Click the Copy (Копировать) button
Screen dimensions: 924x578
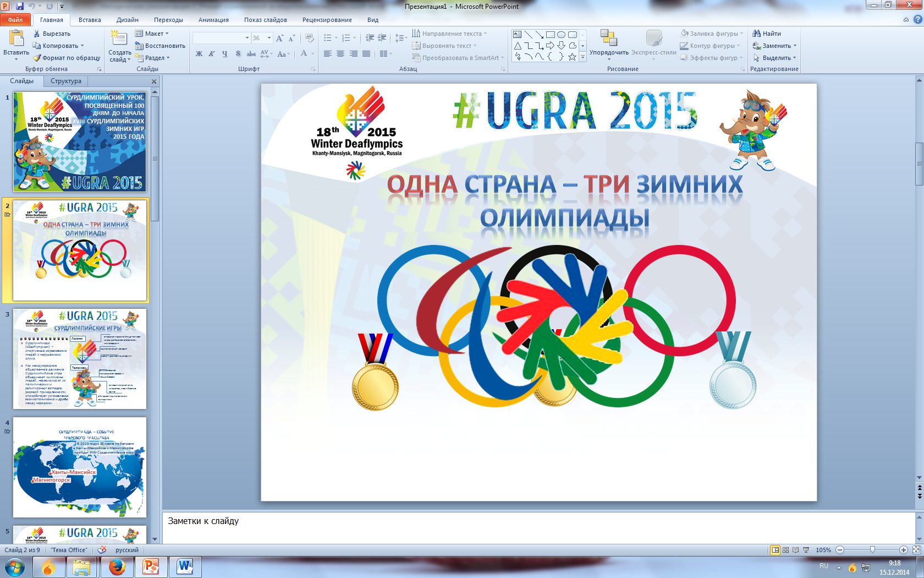(58, 46)
